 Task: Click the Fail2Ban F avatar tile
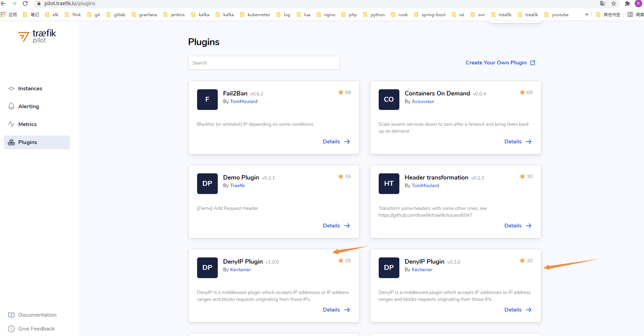[207, 100]
